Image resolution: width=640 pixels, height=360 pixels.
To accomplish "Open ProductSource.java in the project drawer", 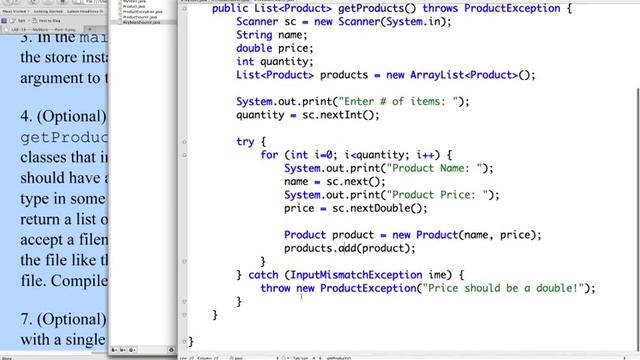I will pyautogui.click(x=140, y=17).
